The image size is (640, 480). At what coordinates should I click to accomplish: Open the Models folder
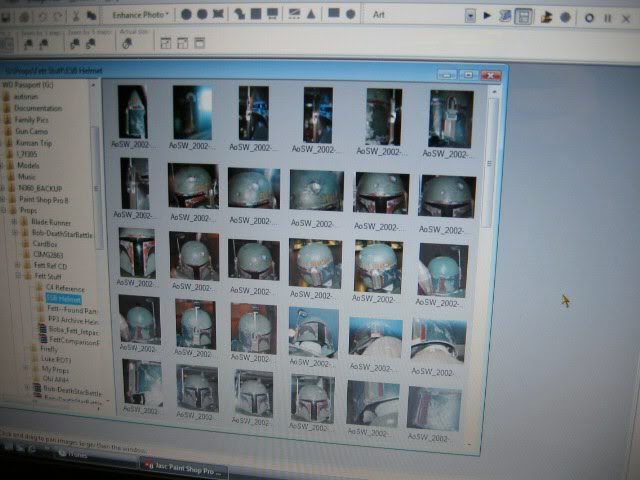pyautogui.click(x=28, y=165)
